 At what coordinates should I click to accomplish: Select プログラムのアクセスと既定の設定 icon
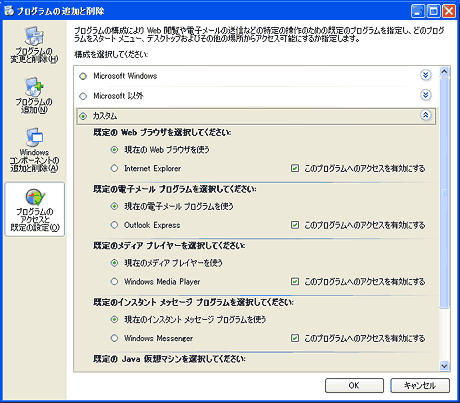pos(35,209)
